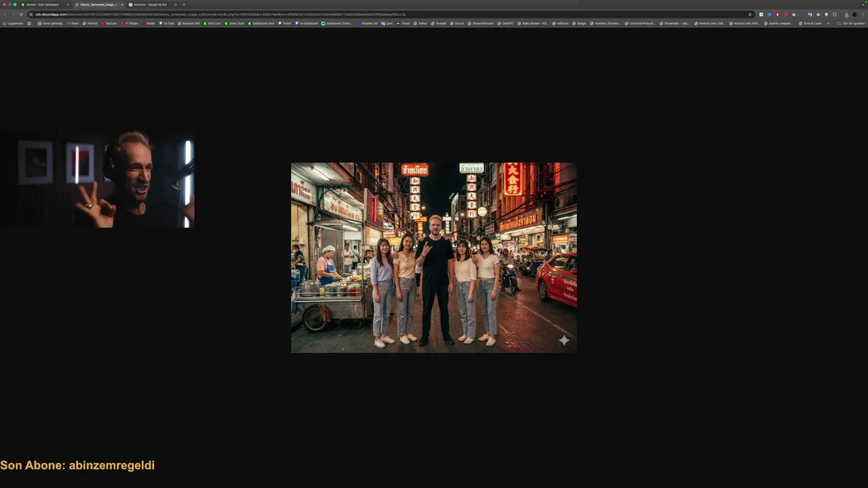868x488 pixels.
Task: Close the tarantino Google tab
Action: [176, 5]
